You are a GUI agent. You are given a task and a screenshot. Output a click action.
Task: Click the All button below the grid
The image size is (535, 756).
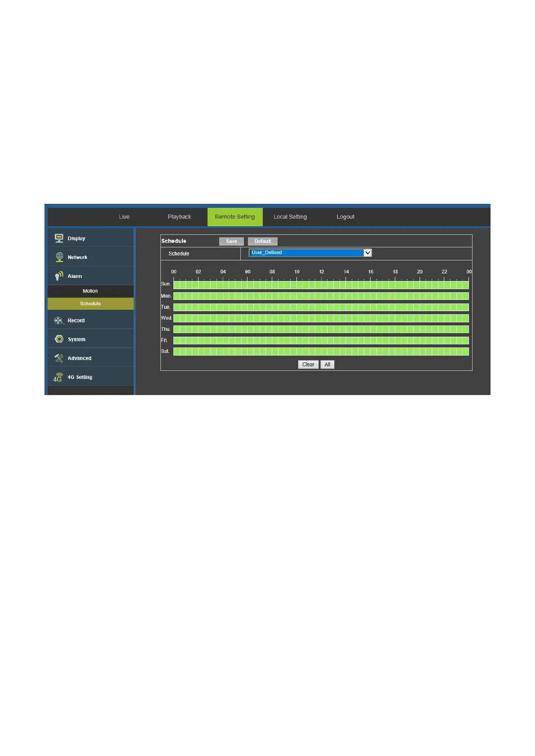327,365
